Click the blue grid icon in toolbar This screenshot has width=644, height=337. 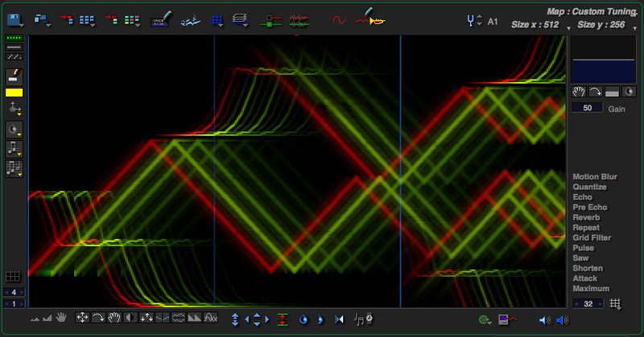click(216, 20)
